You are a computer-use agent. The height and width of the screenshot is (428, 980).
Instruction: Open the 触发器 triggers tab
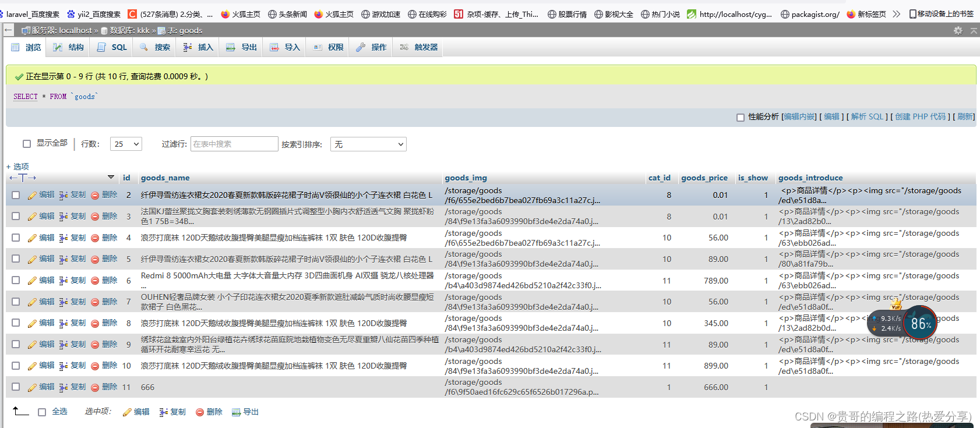point(418,47)
